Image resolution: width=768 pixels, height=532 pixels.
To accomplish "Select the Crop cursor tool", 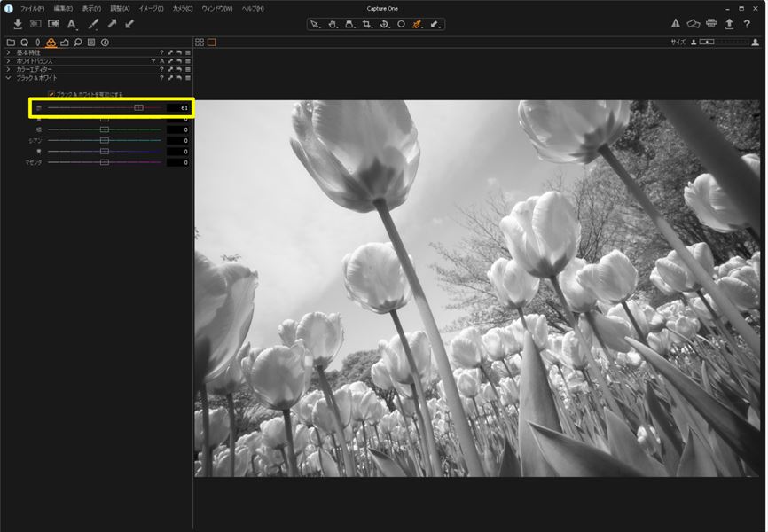I will click(x=367, y=24).
